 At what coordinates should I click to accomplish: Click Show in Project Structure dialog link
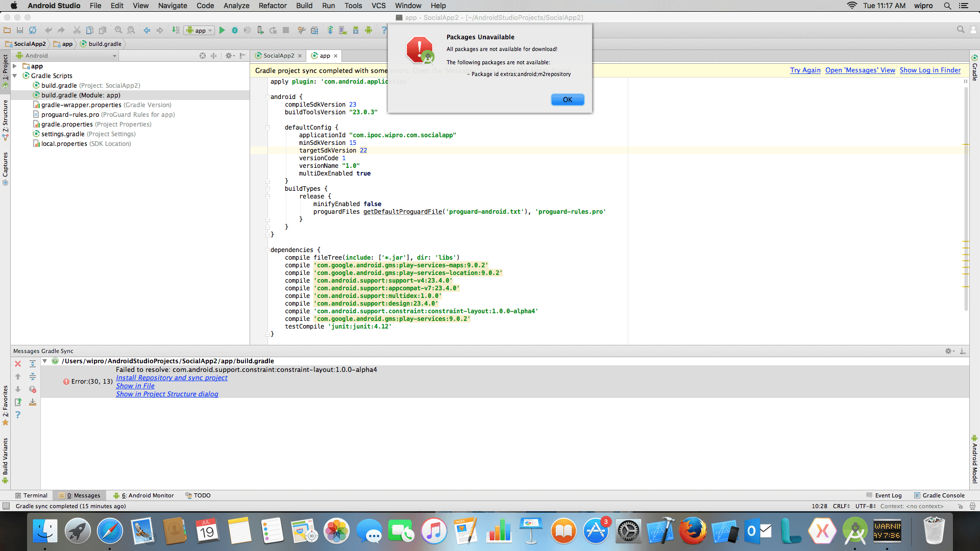point(167,394)
